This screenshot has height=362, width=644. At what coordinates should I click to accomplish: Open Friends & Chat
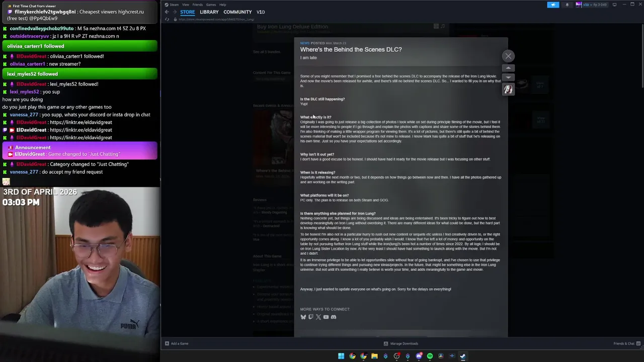point(627,343)
